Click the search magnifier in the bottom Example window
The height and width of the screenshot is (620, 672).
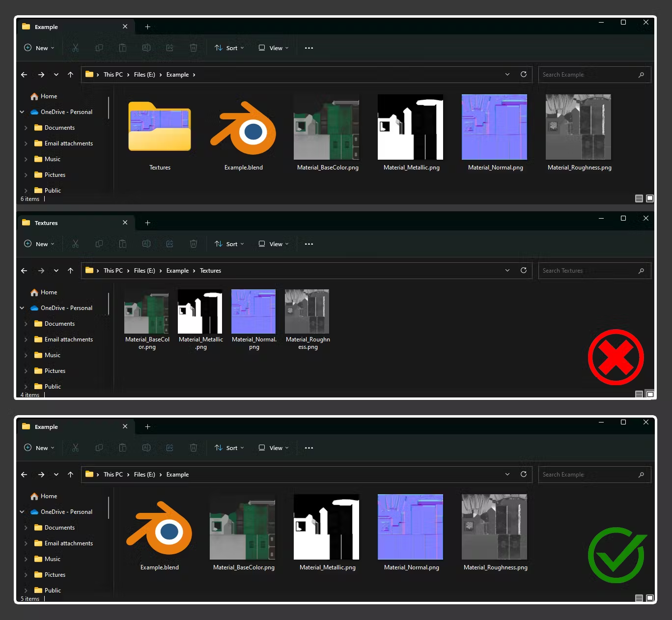tap(641, 475)
